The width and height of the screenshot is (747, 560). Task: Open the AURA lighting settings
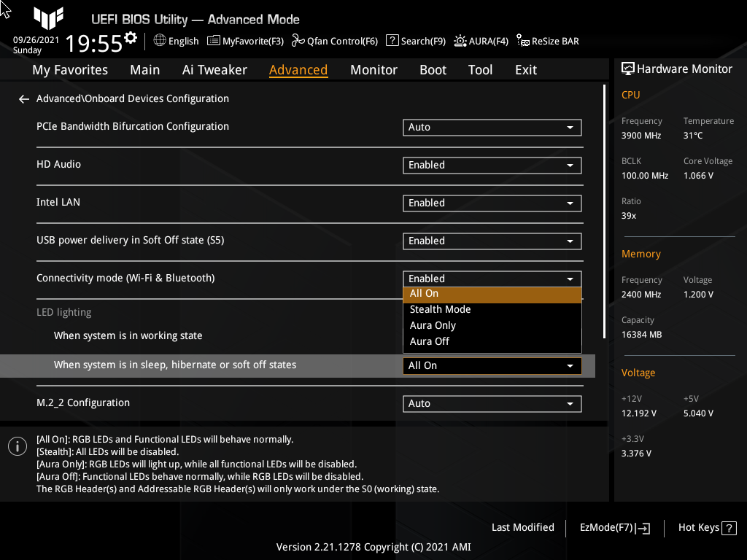click(x=481, y=41)
